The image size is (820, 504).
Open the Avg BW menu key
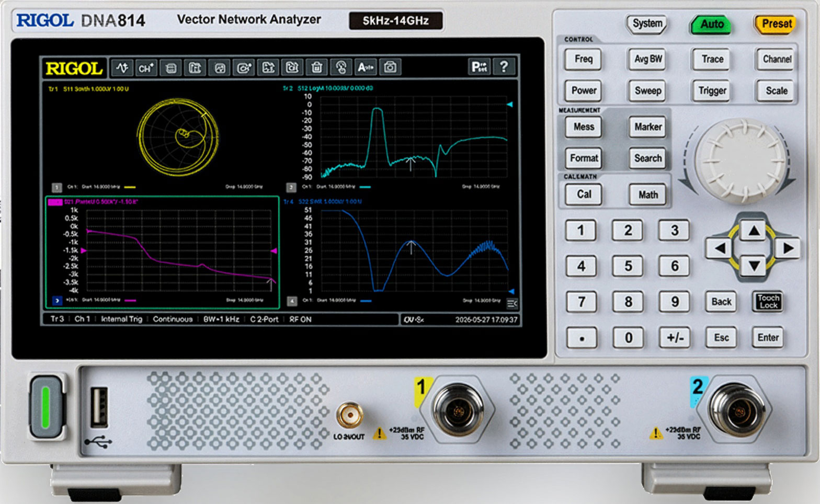648,59
